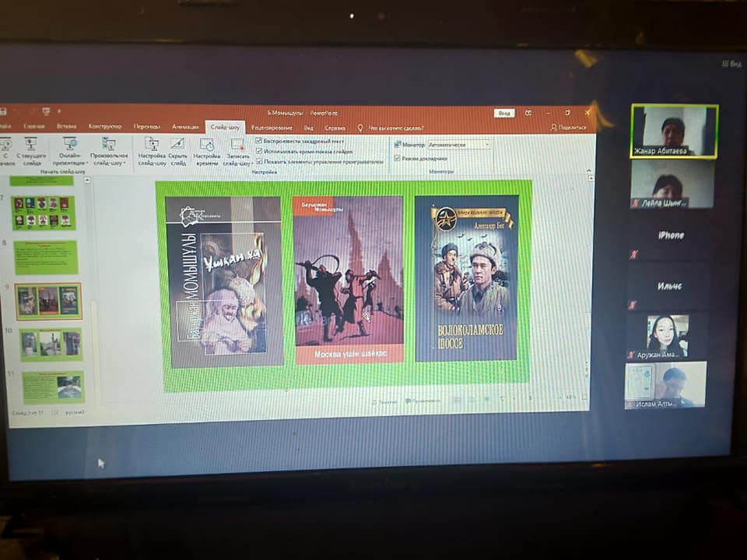Click the Online presentation icon

[x=70, y=145]
